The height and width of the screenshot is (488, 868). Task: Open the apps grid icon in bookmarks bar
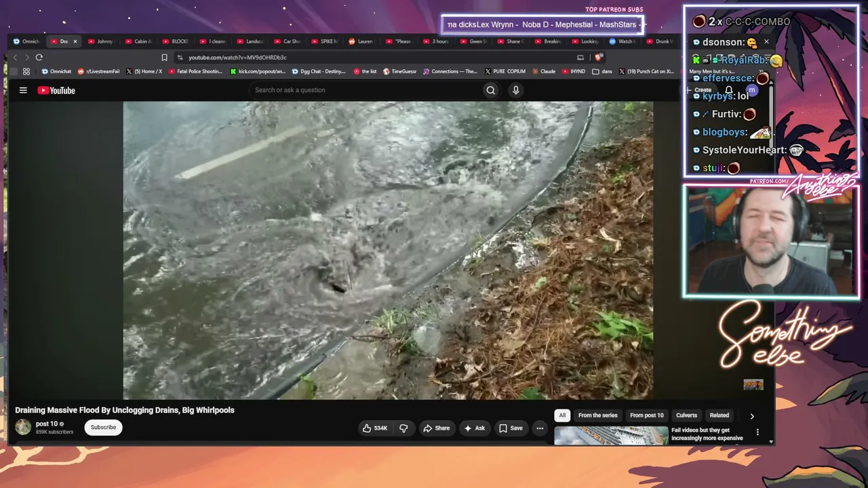point(26,71)
